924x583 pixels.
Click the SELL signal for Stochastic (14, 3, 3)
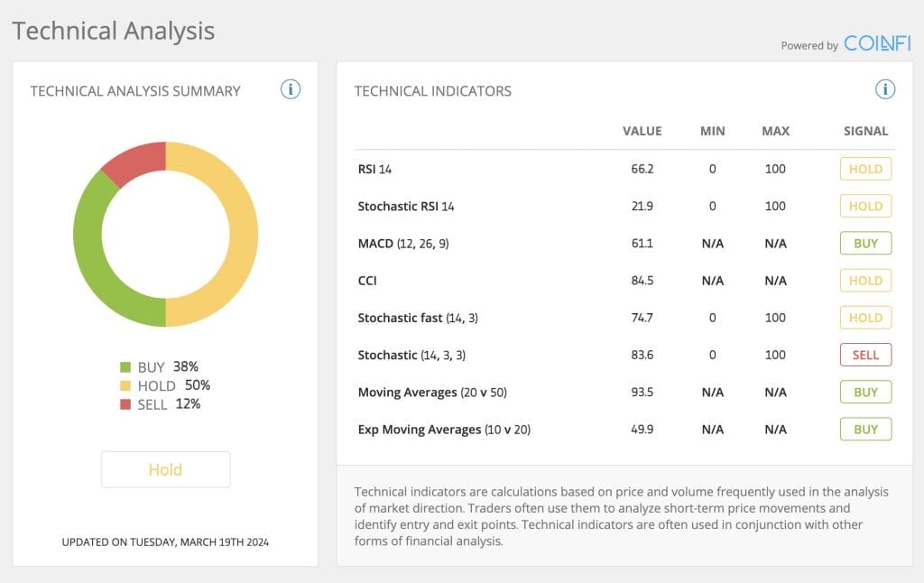865,355
